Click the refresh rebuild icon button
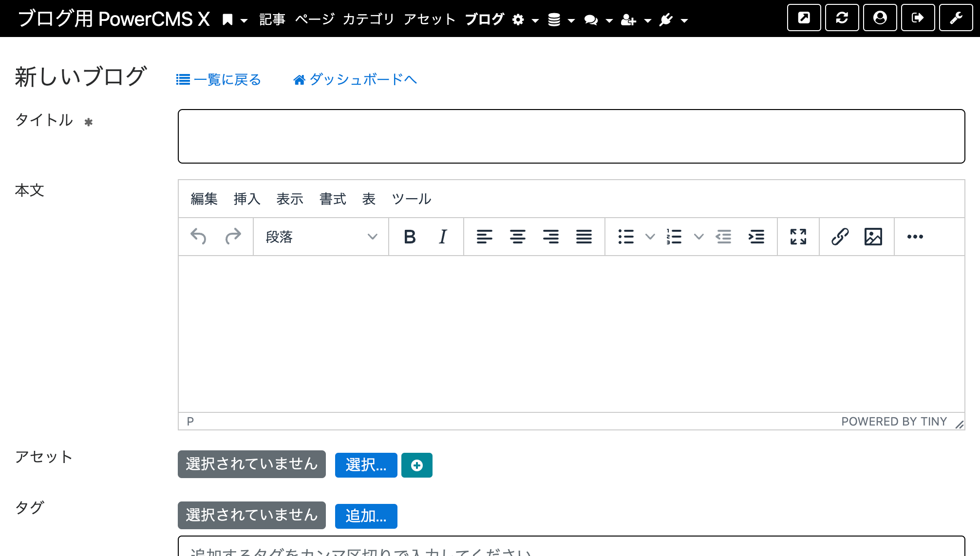The image size is (980, 556). [842, 18]
